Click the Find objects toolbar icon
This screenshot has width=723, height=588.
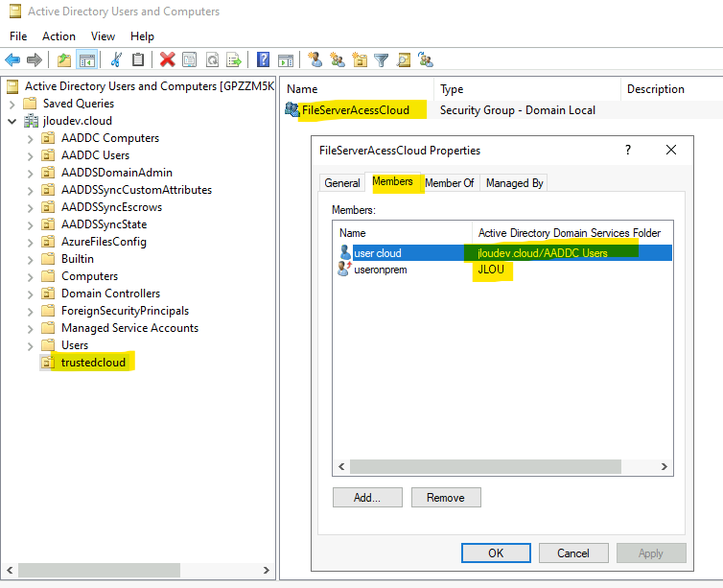pos(404,59)
